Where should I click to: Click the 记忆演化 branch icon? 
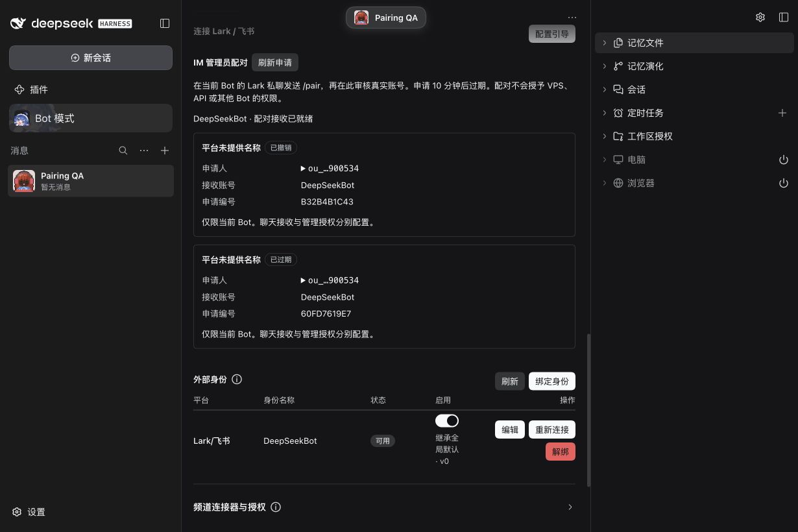pyautogui.click(x=618, y=66)
